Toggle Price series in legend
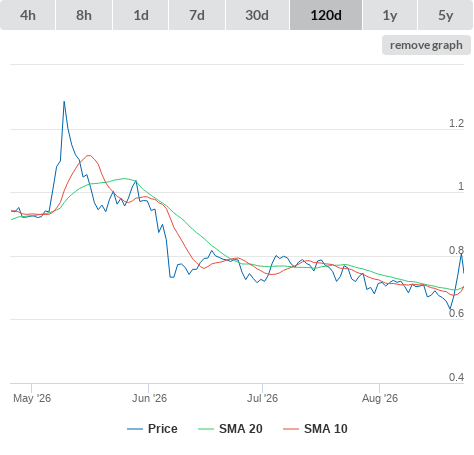Screen dimensions: 474x455 coord(163,429)
